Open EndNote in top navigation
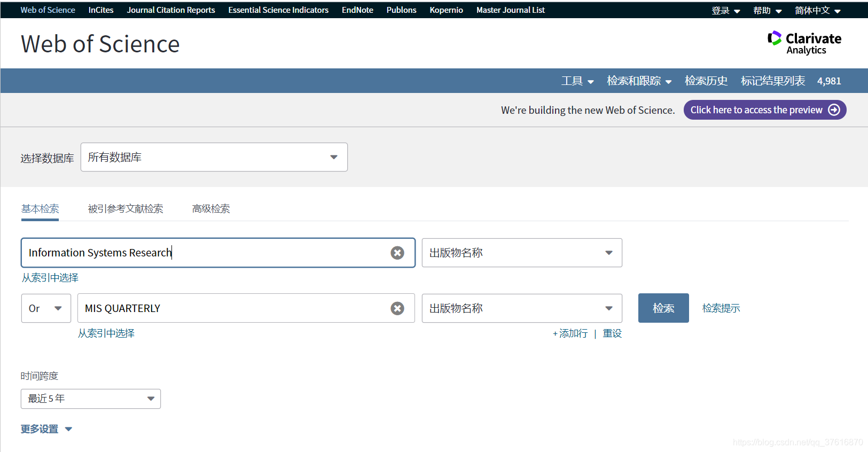Viewport: 868px width, 452px height. [x=357, y=10]
